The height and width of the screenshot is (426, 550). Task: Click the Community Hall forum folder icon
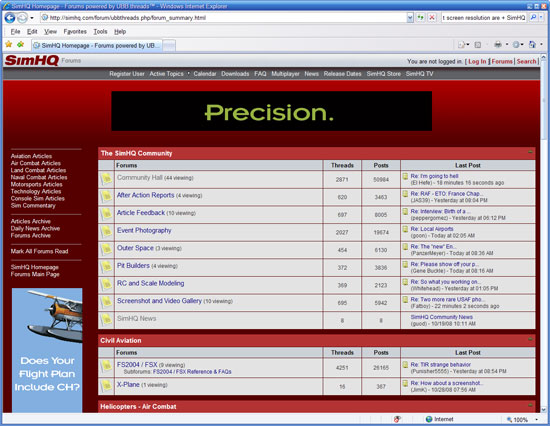(x=106, y=179)
